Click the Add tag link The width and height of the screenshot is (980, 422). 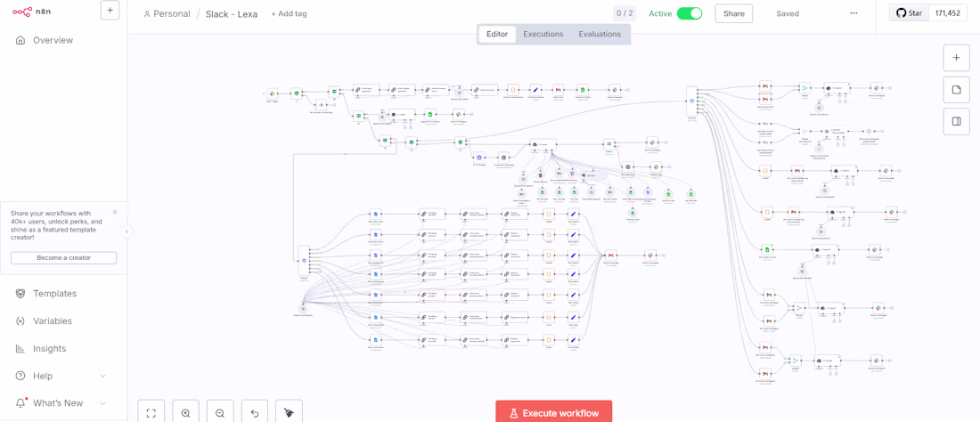[289, 13]
